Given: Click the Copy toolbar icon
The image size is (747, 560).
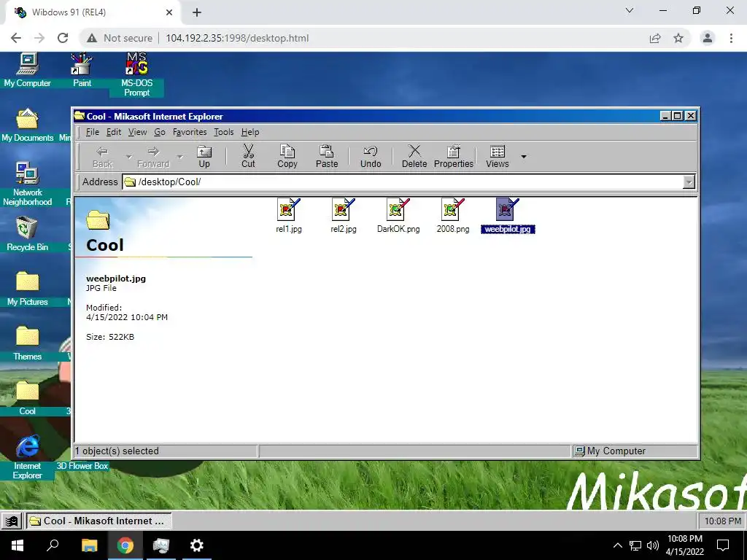Looking at the screenshot, I should tap(287, 157).
